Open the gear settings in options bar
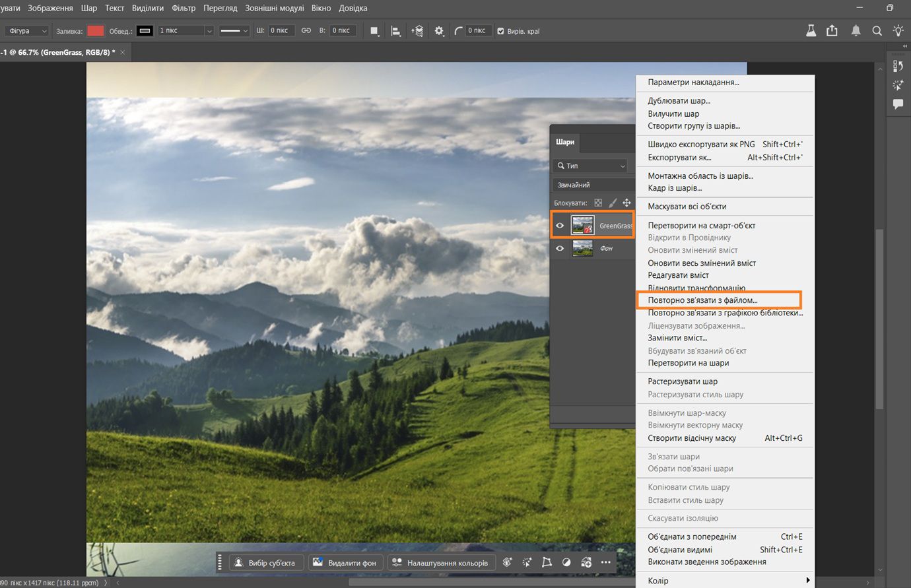This screenshot has width=911, height=588. [x=439, y=31]
